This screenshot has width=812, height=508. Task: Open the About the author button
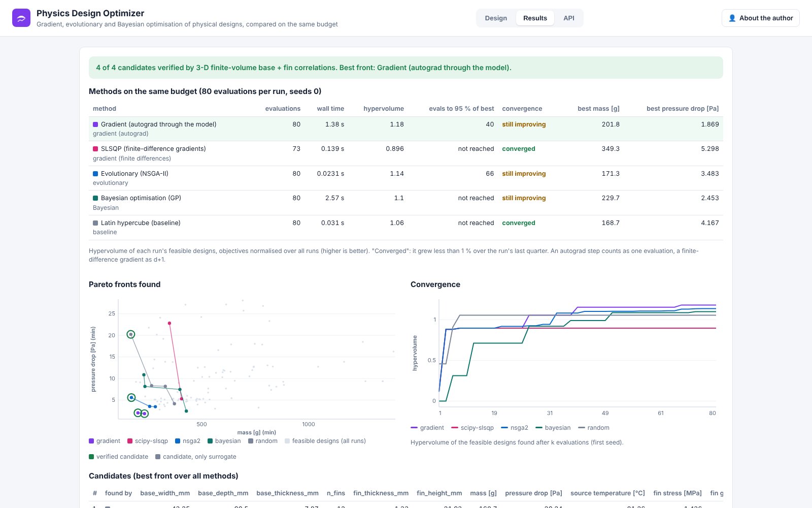tap(760, 18)
